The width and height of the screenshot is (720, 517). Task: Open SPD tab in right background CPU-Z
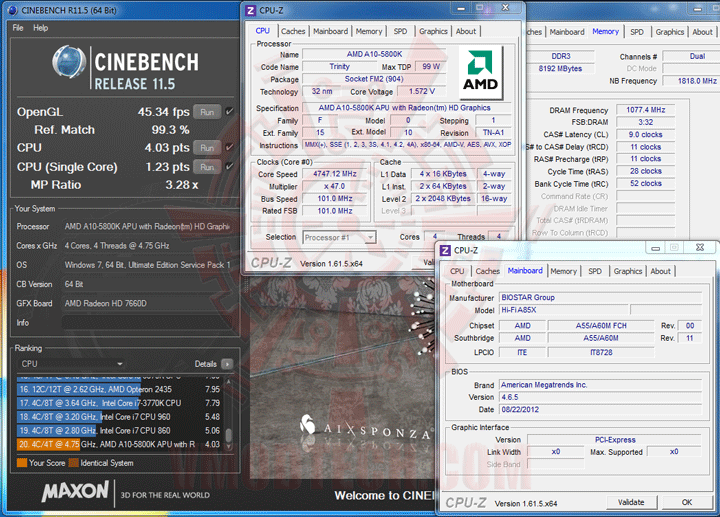point(637,32)
